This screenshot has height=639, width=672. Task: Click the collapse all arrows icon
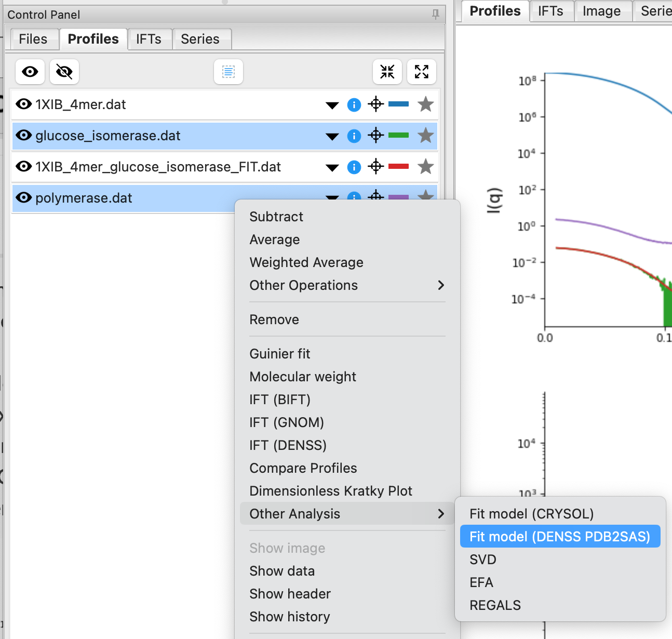click(387, 72)
